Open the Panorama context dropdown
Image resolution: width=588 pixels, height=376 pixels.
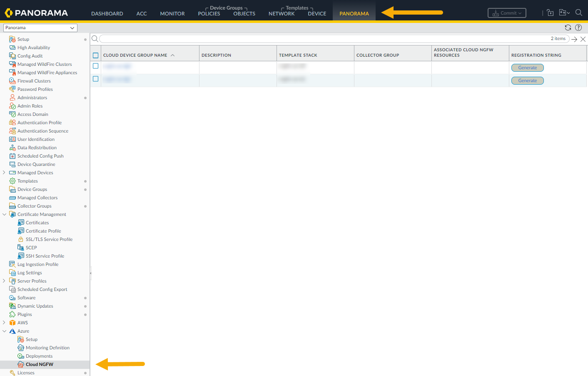[x=40, y=28]
